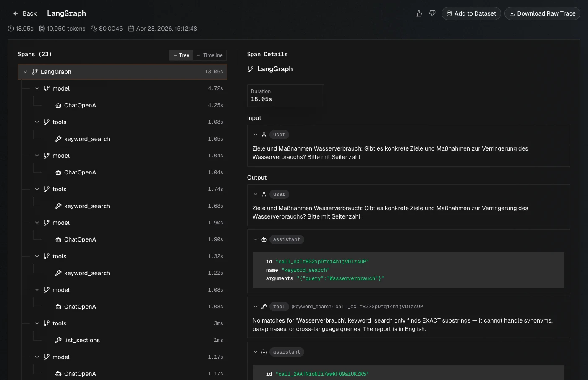
Task: Click the wrench icon of keyword_search 1.68s span
Action: pyautogui.click(x=58, y=206)
